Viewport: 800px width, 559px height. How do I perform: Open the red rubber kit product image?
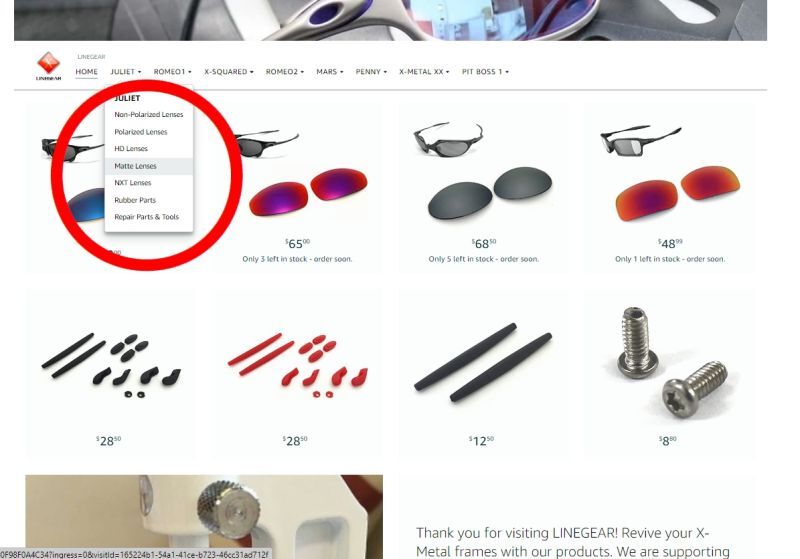tap(297, 365)
